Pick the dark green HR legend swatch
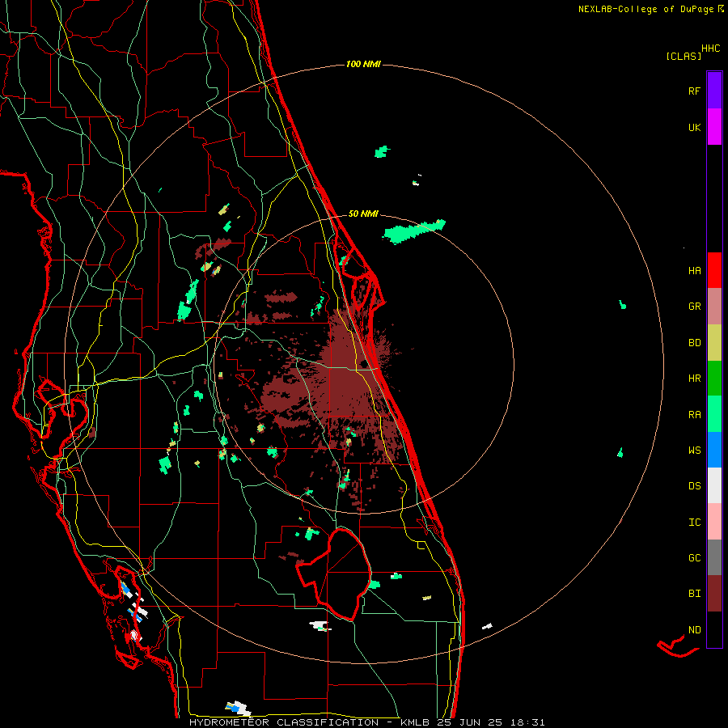Screen dimensions: 728x728 click(x=714, y=379)
